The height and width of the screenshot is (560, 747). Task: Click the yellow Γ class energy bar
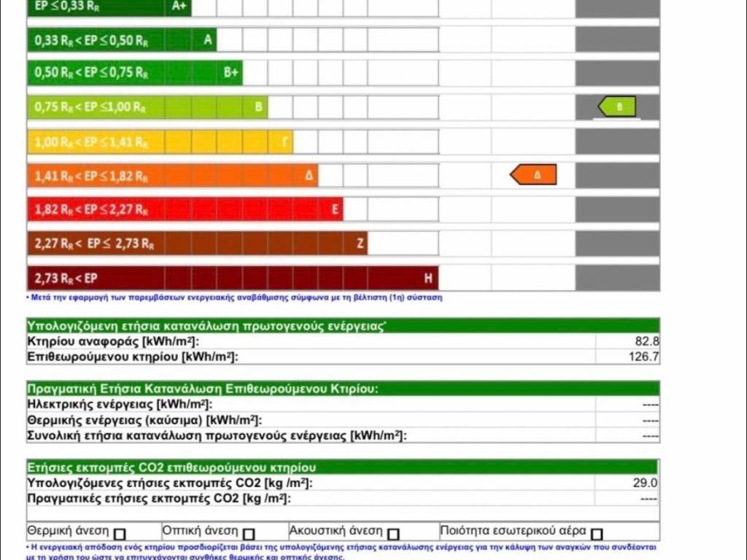(159, 141)
